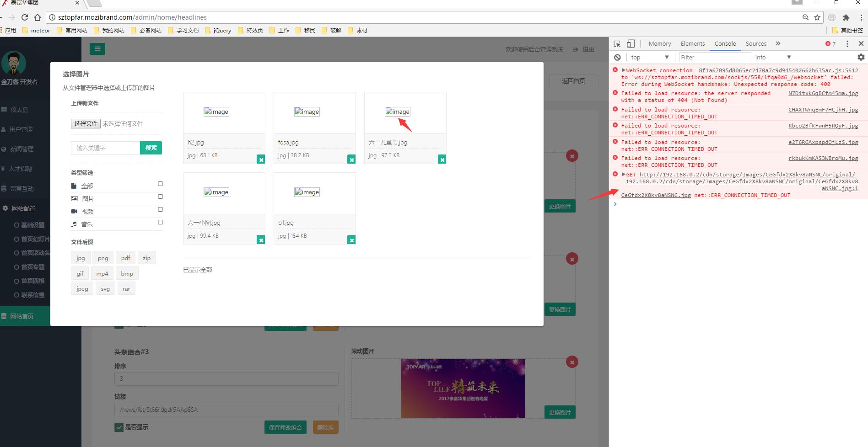Toggle 是否显示 checkbox for 头条组合#3
This screenshot has width=868, height=447.
tap(119, 427)
